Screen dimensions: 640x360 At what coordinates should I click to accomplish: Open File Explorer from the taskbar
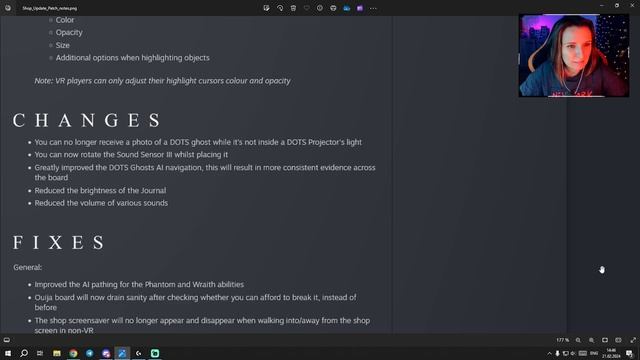[x=57, y=353]
